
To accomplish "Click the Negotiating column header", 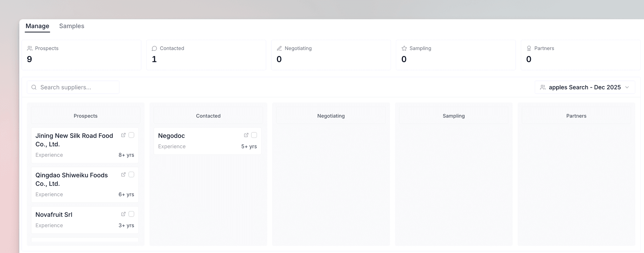I will point(331,116).
